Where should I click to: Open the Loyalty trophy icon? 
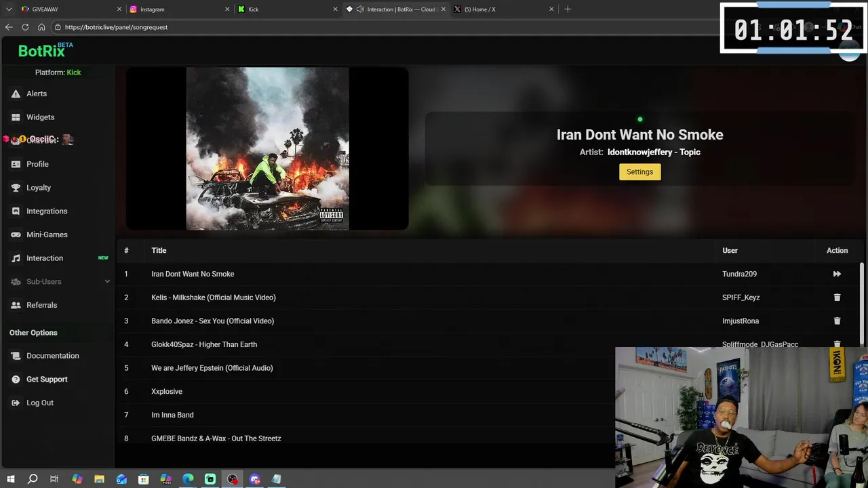tap(16, 188)
